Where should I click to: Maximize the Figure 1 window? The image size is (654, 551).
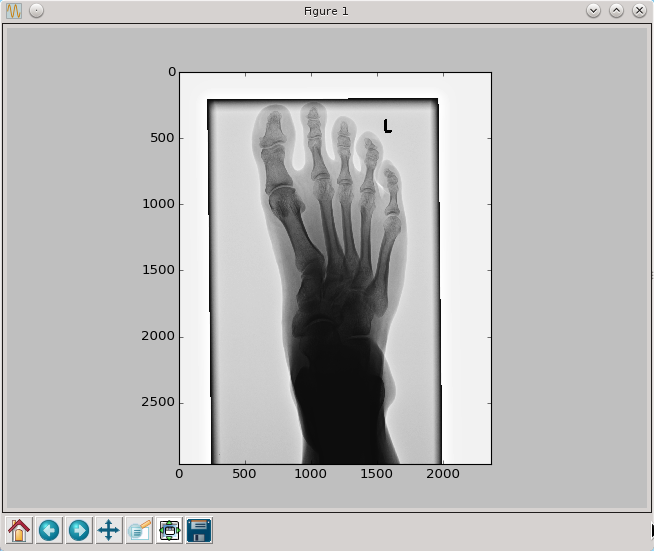coord(616,11)
